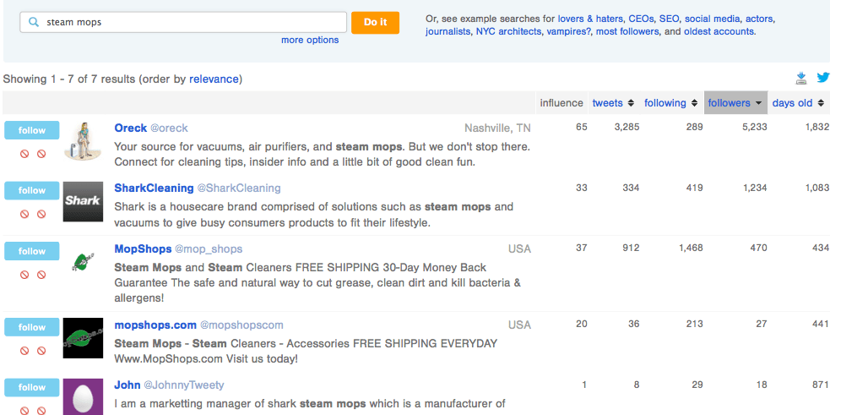Image resolution: width=868 pixels, height=415 pixels.
Task: Follow the mopshops.com account
Action: coord(31,327)
